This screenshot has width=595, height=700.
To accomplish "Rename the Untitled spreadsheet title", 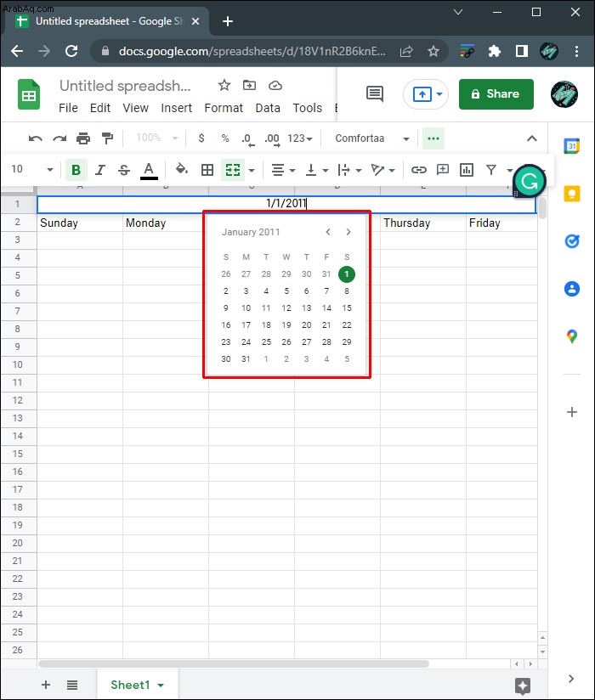I will click(x=125, y=86).
